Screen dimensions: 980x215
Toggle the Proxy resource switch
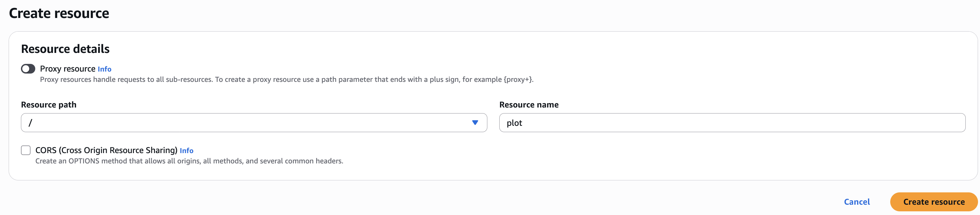28,69
